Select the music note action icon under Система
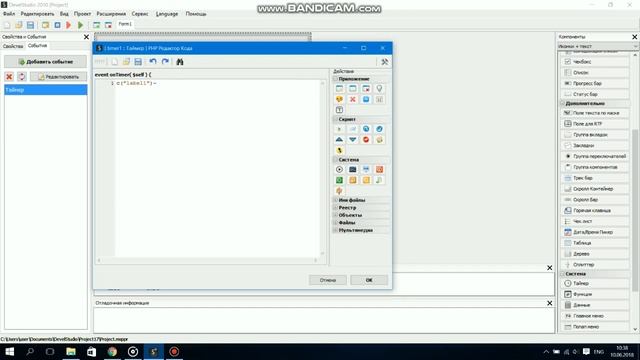This screenshot has width=640, height=360. (x=379, y=180)
